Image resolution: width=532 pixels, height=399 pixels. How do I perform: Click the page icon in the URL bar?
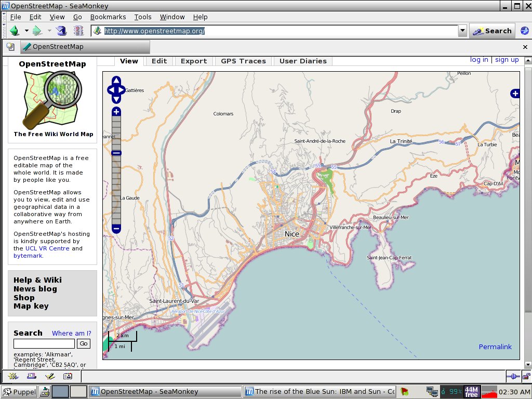click(97, 31)
